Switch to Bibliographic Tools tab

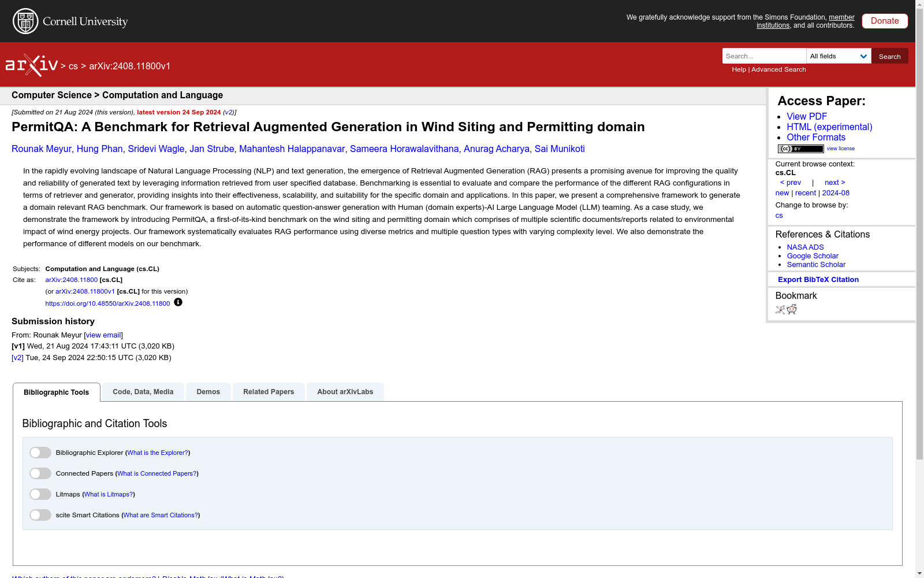click(57, 392)
